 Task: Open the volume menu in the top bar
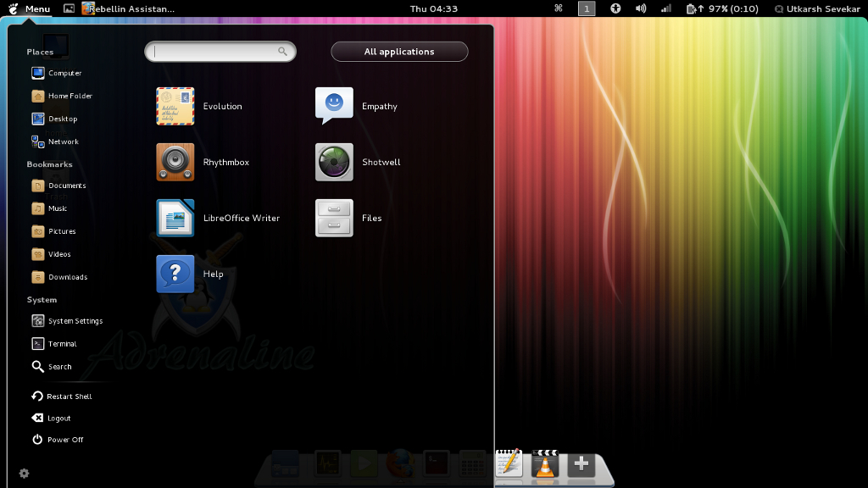coord(640,8)
